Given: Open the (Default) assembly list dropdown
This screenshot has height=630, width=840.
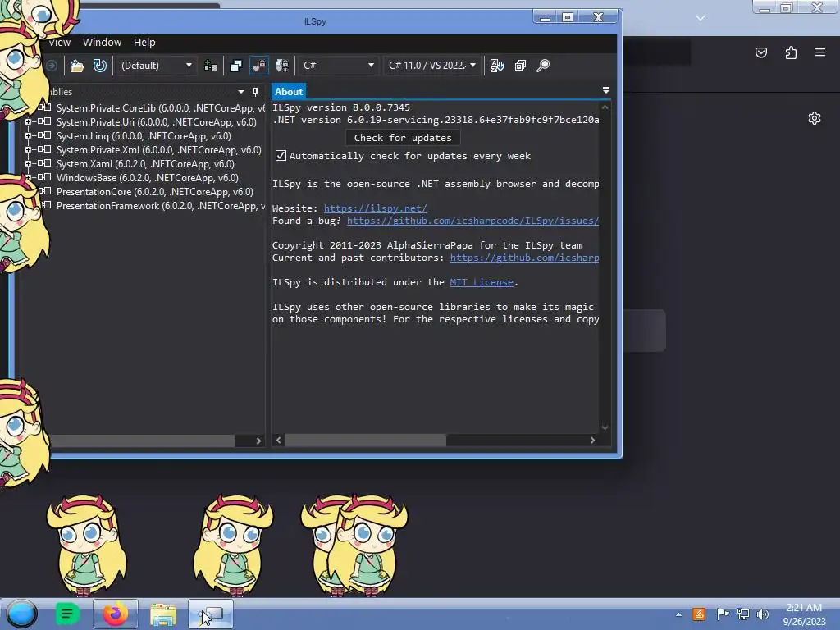Looking at the screenshot, I should point(156,66).
